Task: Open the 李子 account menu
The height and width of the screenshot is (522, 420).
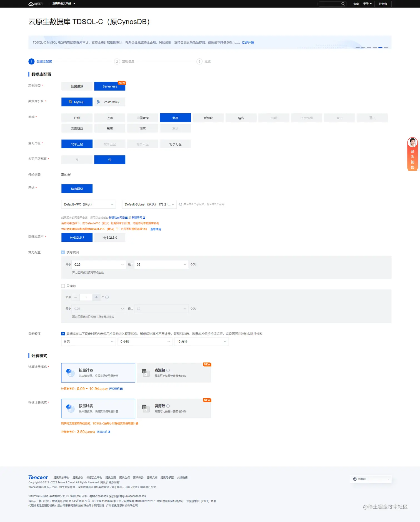Action: pos(367,4)
